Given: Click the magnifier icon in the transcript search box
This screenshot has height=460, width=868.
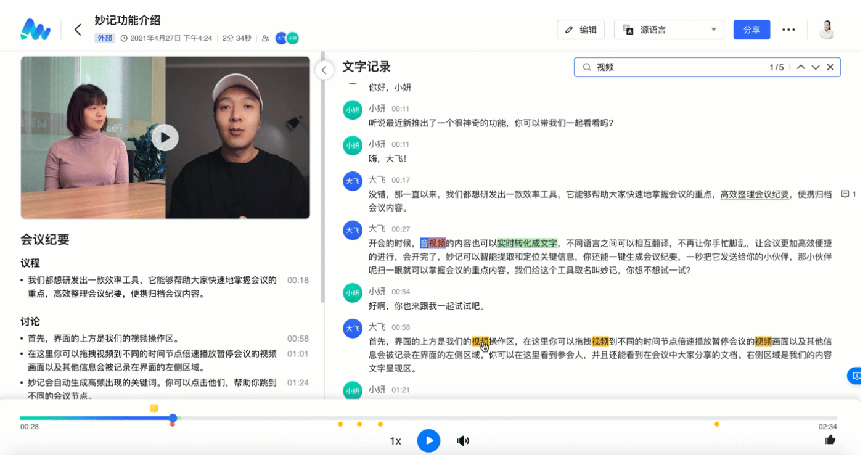Looking at the screenshot, I should pyautogui.click(x=588, y=67).
